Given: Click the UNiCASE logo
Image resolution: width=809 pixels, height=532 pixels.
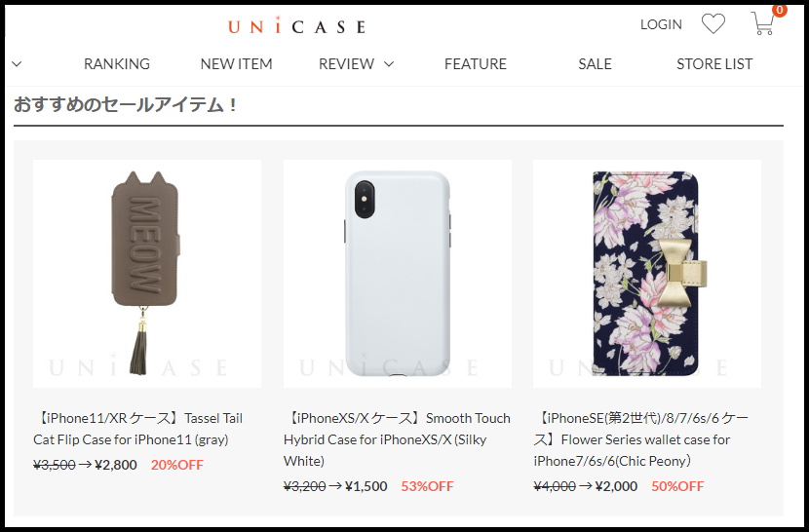Looking at the screenshot, I should pos(297,25).
